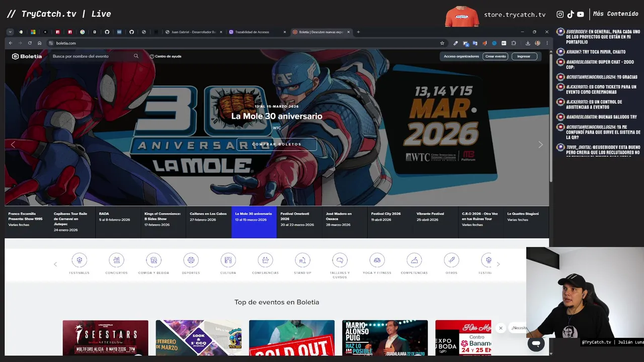Open the Cultura category icon
The height and width of the screenshot is (362, 644).
[x=228, y=260]
